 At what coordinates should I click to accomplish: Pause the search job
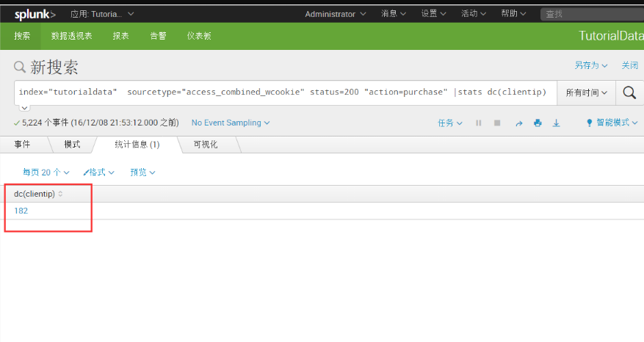479,123
